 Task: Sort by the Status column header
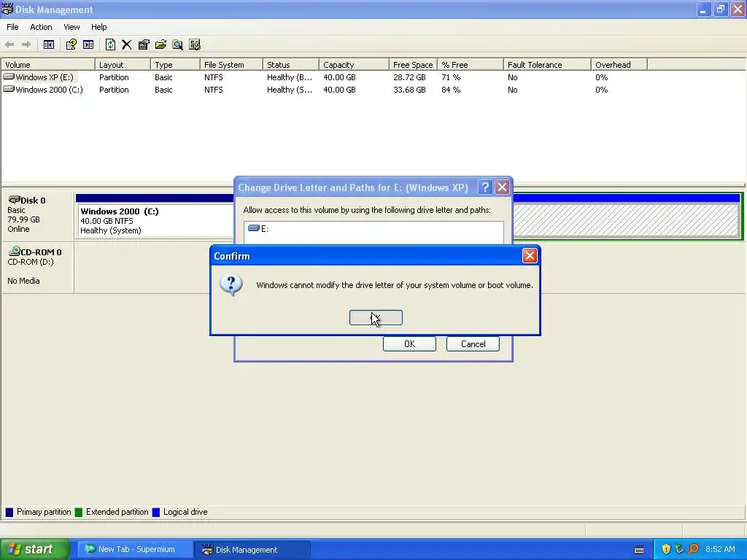(x=290, y=65)
